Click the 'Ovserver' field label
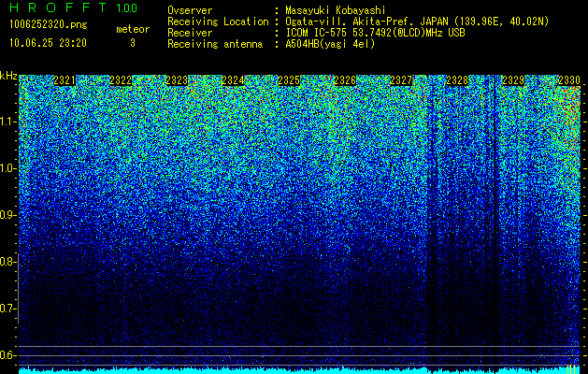 tap(190, 10)
